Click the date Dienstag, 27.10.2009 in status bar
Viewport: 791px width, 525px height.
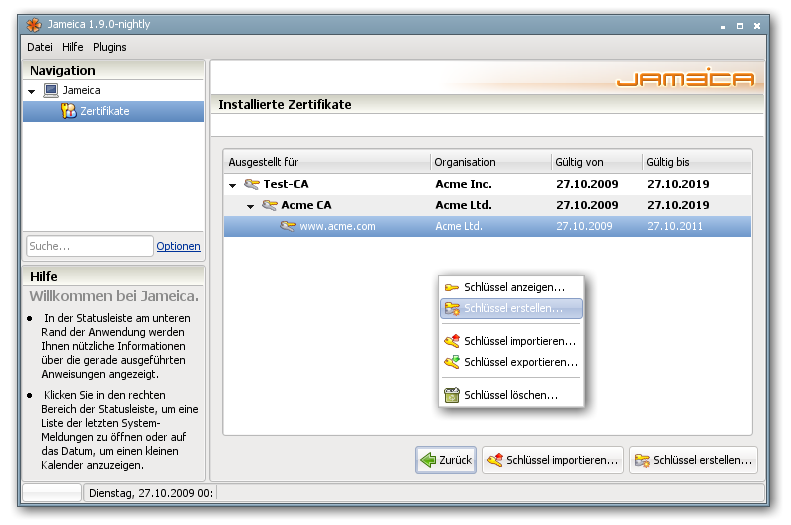(x=151, y=493)
